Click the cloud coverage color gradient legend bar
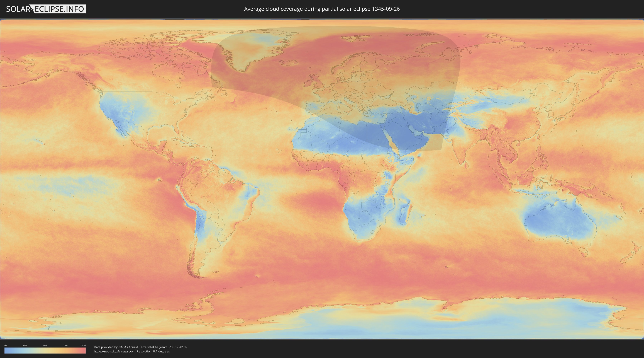The image size is (644, 358). (45, 350)
